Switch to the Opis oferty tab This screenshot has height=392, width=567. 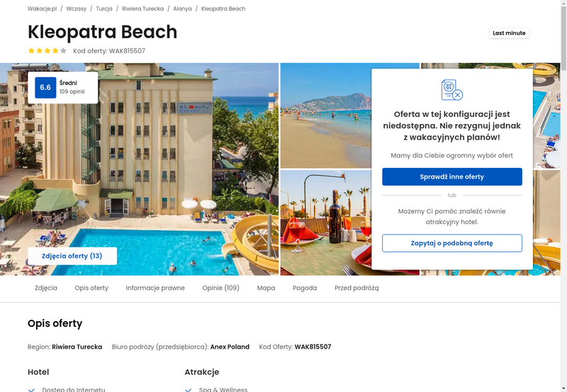[91, 288]
